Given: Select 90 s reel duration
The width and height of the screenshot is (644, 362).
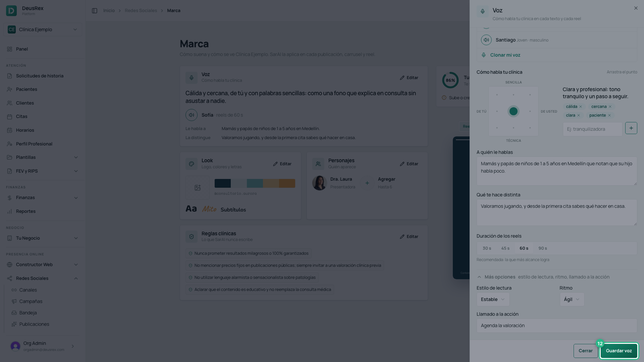Looking at the screenshot, I should click(x=543, y=248).
